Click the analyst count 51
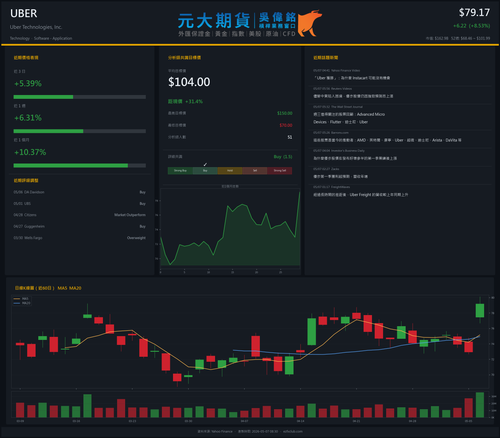This screenshot has height=438, width=500. point(290,137)
